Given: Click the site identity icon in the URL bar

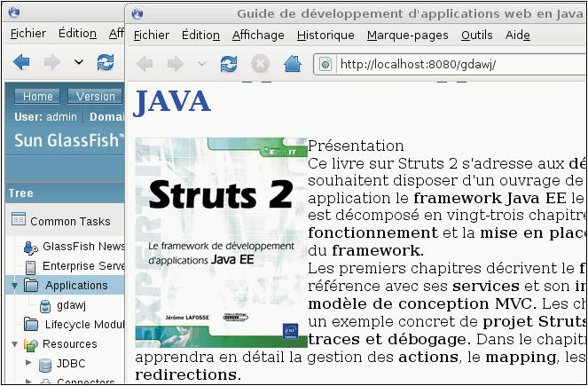Looking at the screenshot, I should coord(325,64).
